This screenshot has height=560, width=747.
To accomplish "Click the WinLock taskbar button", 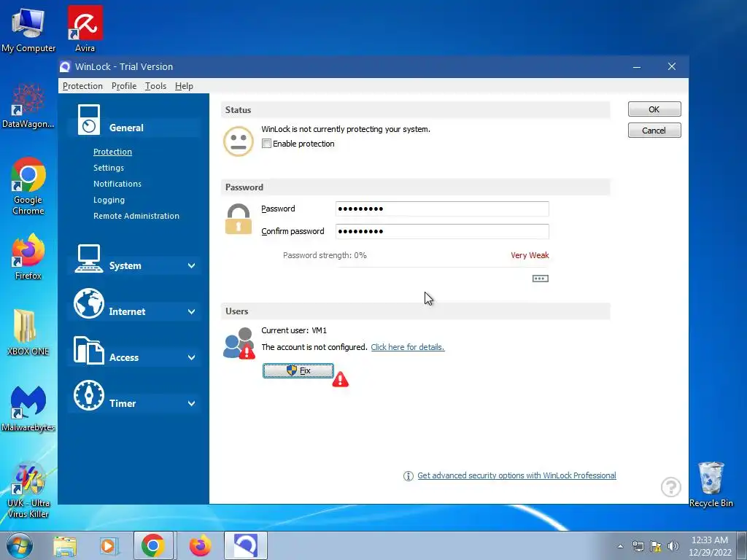I will [246, 545].
